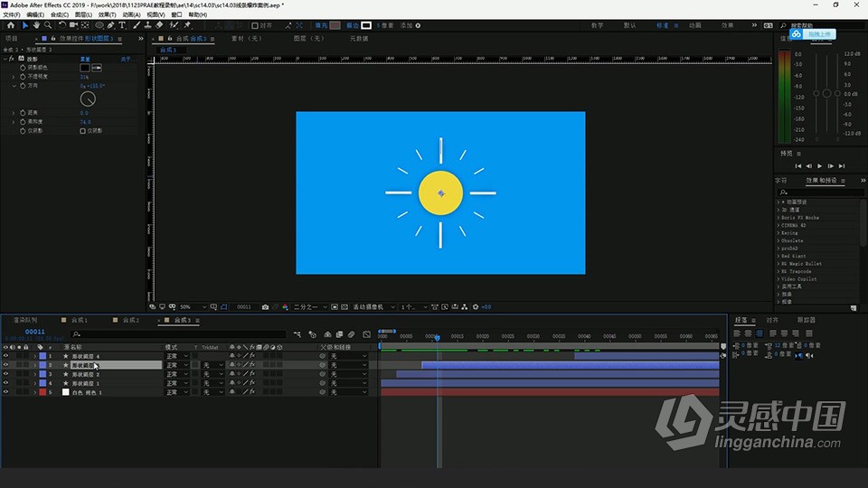The image size is (868, 488).
Task: Hide layer 1 形状图层 4 with eye
Action: pos(6,356)
